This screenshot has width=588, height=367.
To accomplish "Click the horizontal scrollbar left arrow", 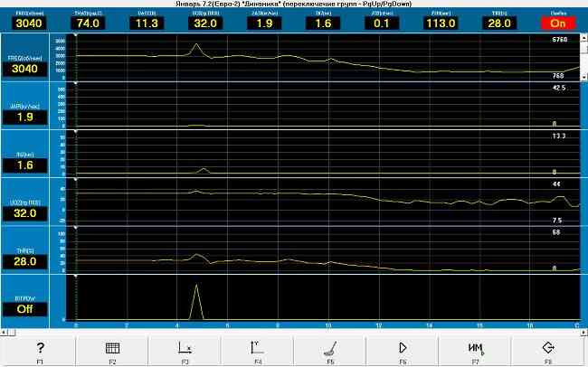I will (4, 333).
